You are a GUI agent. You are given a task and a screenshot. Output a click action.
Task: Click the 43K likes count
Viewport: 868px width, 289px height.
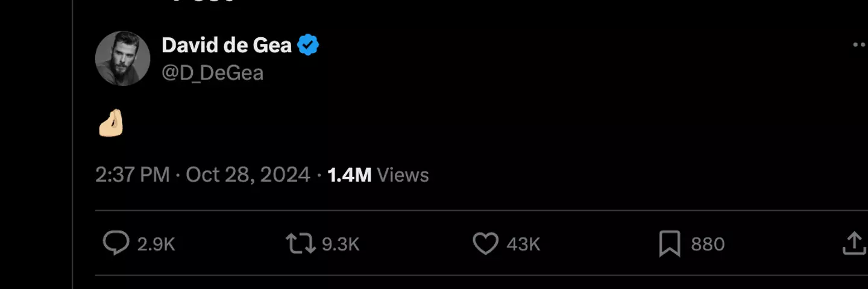pos(523,244)
